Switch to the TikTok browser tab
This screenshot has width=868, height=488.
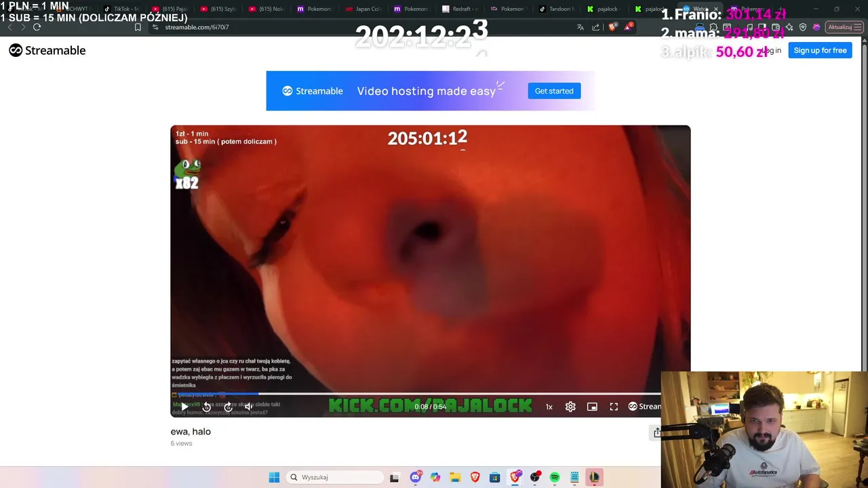coord(122,9)
